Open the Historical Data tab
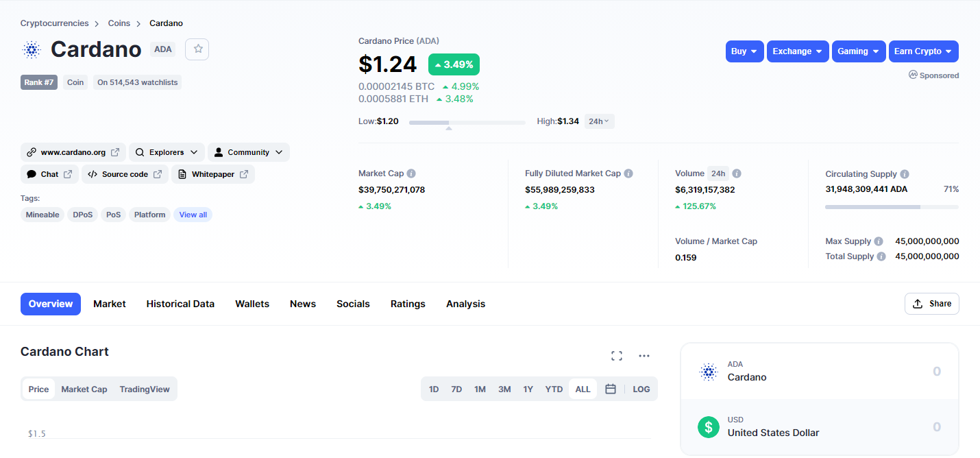 coord(180,304)
